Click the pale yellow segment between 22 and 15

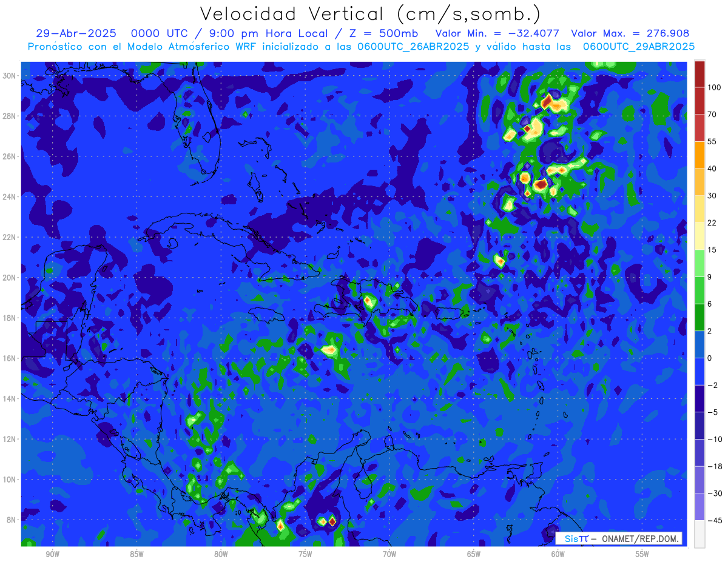coord(699,235)
